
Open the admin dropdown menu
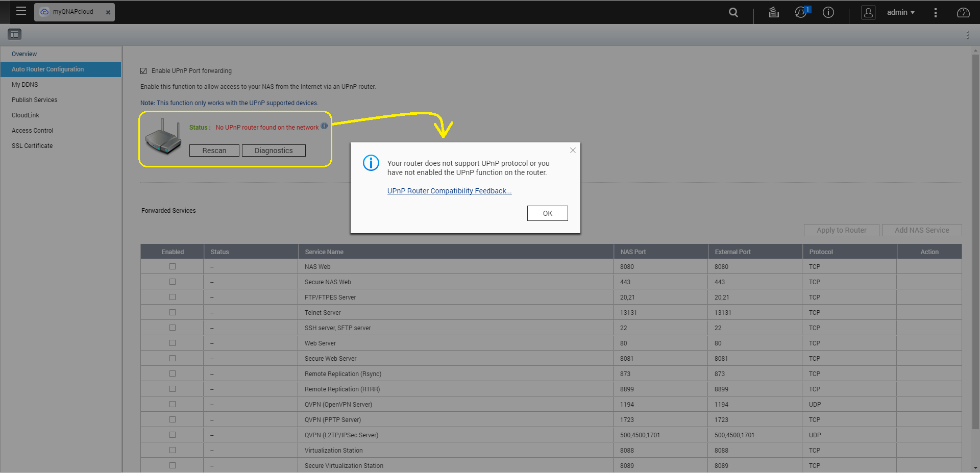pyautogui.click(x=900, y=12)
